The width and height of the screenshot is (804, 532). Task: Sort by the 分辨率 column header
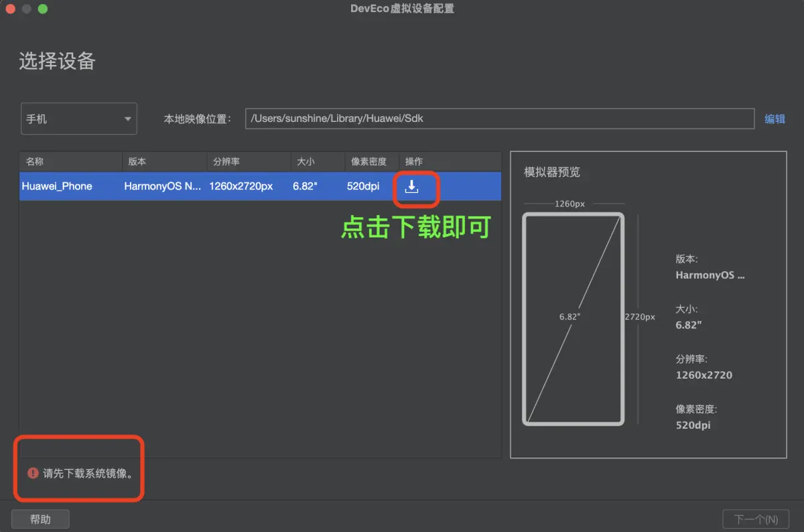[249, 161]
